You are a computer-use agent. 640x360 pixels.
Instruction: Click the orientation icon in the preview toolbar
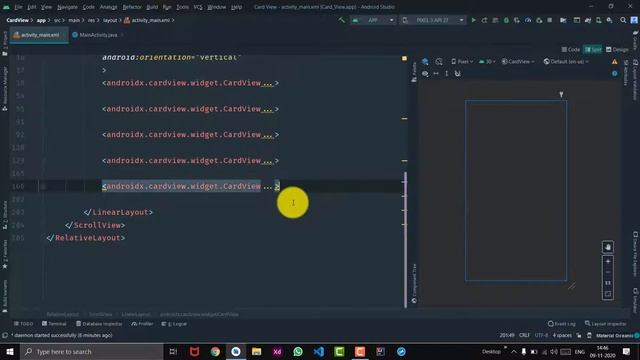click(x=439, y=62)
